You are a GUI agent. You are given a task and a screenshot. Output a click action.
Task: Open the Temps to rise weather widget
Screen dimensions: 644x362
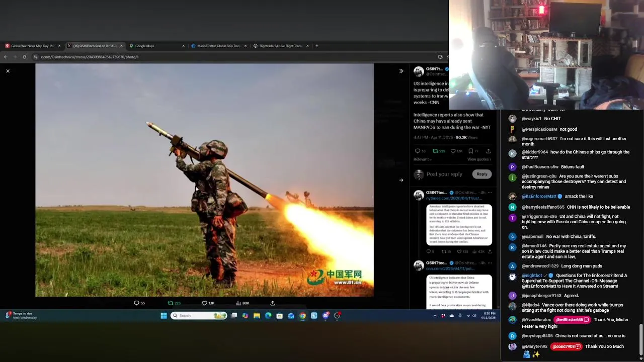21,316
